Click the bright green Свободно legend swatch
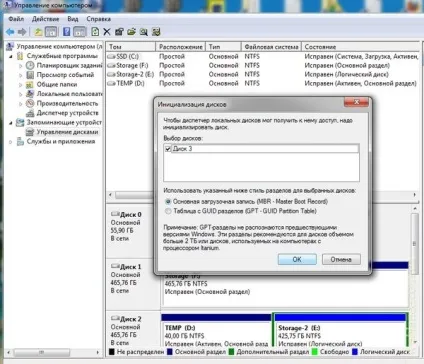Screen dimensions: 424x364 pos(314,352)
